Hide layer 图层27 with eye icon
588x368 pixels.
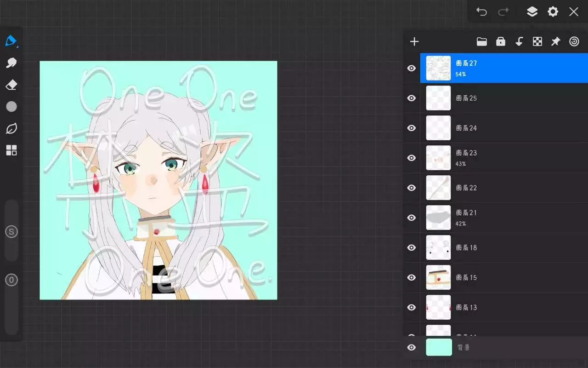click(412, 68)
